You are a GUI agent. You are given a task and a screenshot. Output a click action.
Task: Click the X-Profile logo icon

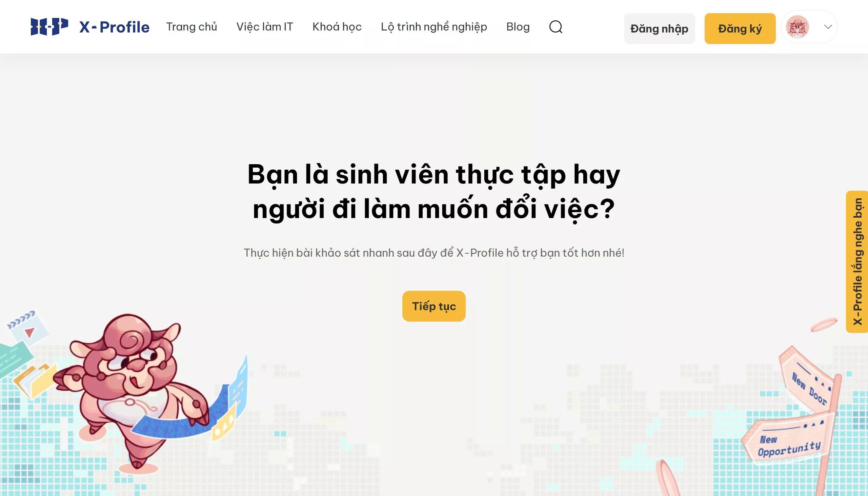pos(49,26)
